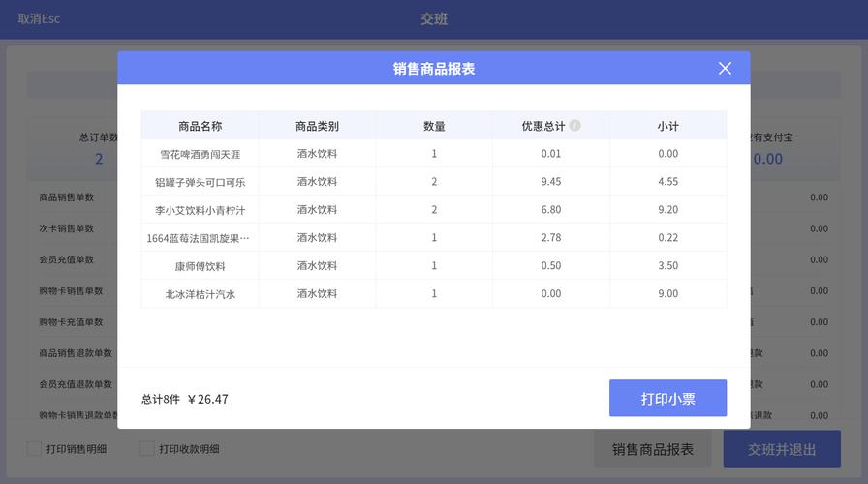
Task: Click the 数量 column header
Action: [x=434, y=126]
